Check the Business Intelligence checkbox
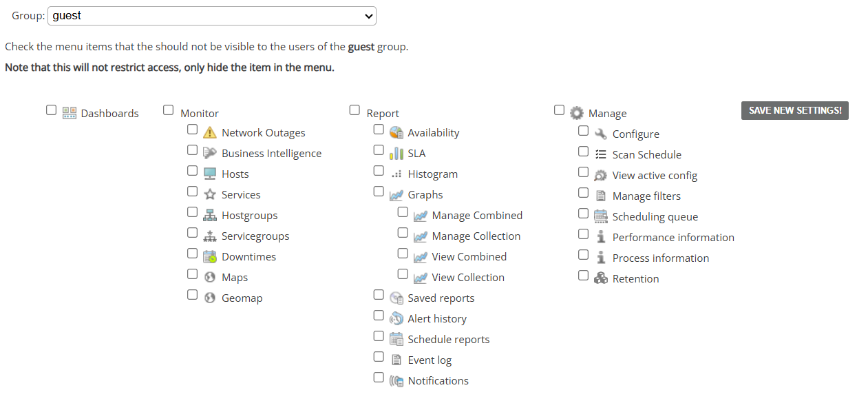This screenshot has width=868, height=401. click(x=193, y=150)
